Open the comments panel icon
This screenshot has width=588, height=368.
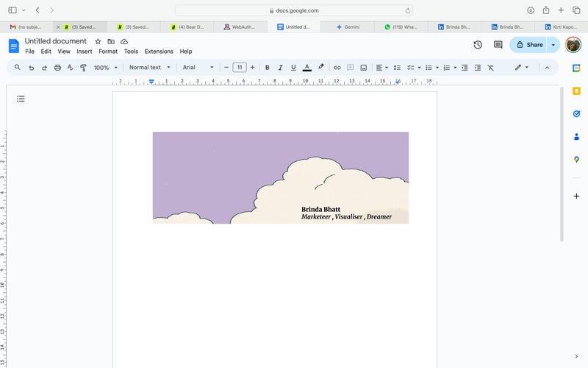pyautogui.click(x=498, y=45)
